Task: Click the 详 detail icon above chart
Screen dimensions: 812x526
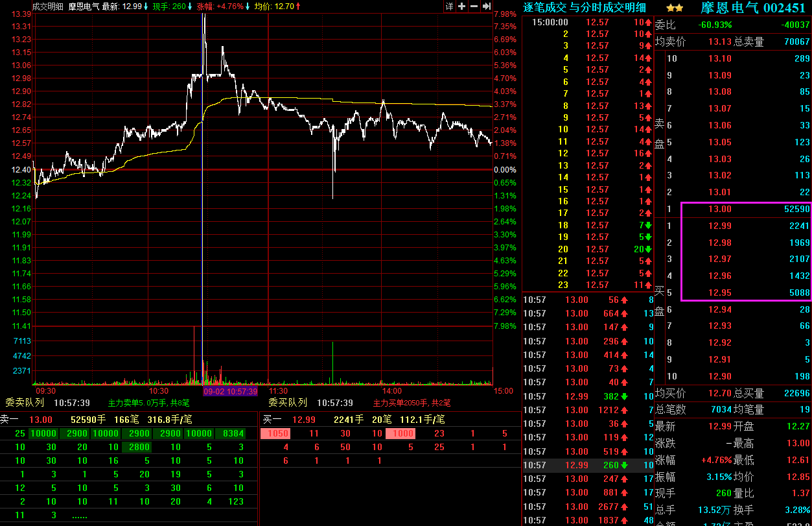Action: [450, 6]
